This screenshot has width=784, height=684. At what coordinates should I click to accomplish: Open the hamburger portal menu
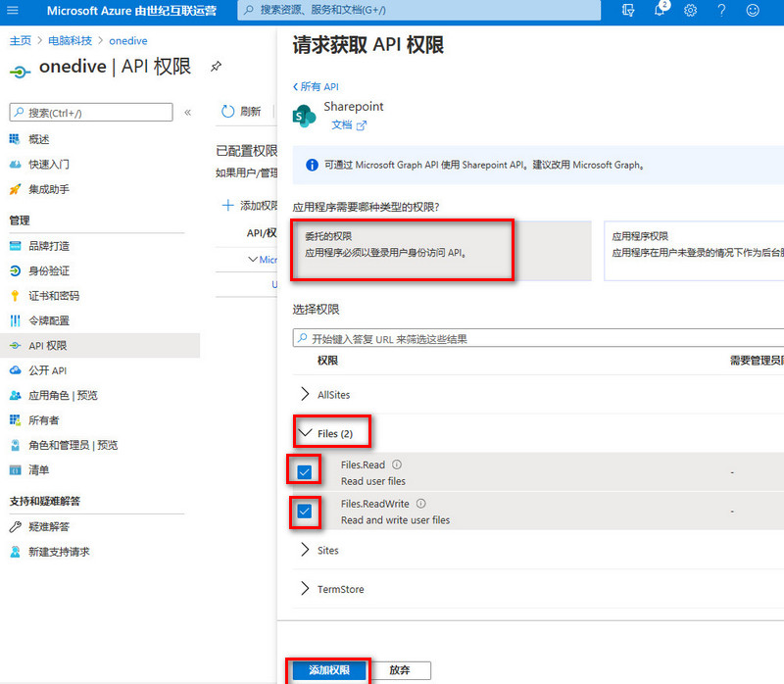[13, 10]
